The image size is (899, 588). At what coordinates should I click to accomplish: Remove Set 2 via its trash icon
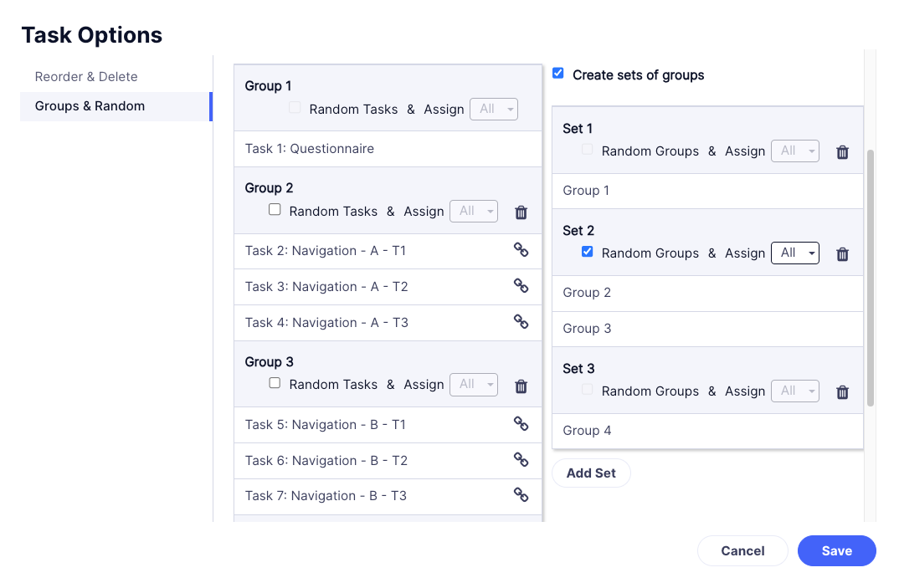(x=842, y=254)
